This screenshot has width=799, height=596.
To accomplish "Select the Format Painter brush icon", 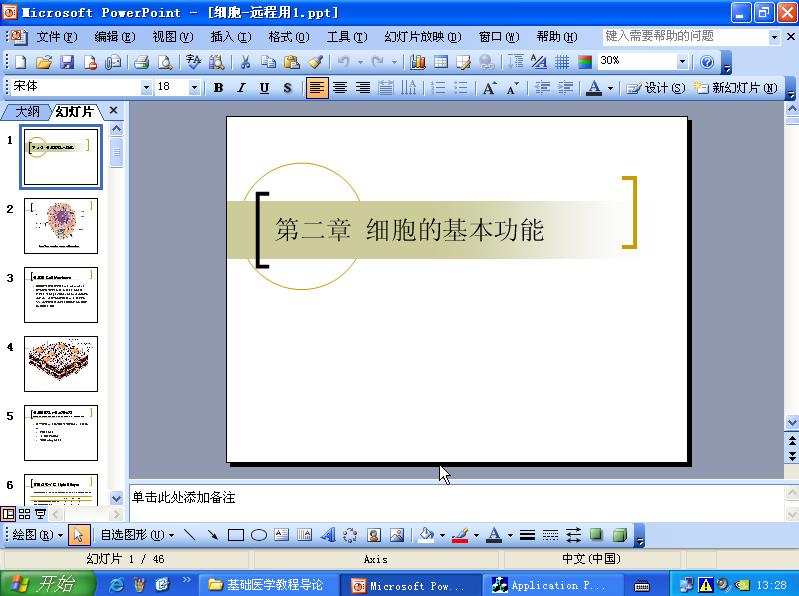I will pos(315,62).
